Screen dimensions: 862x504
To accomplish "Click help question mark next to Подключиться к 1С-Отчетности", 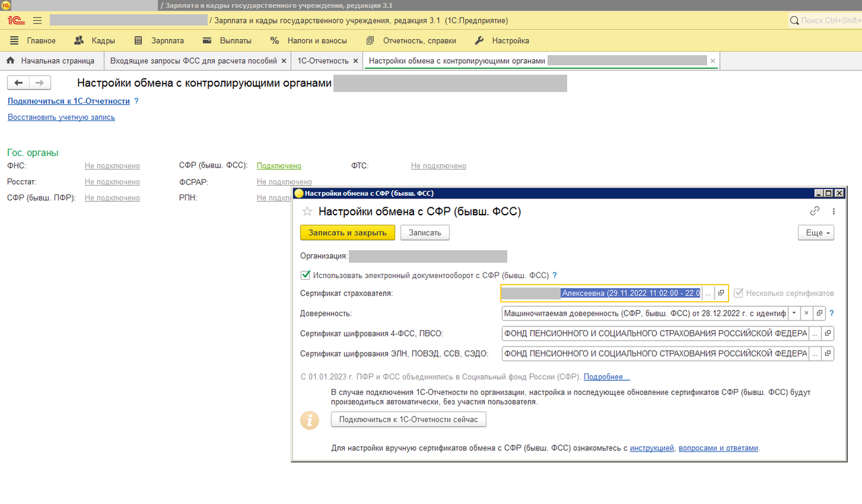I will pos(136,101).
